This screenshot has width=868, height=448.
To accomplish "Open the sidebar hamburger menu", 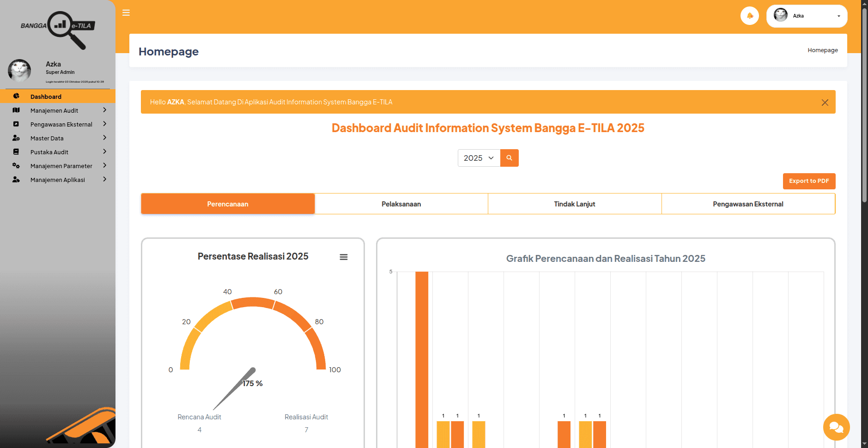I will [126, 12].
